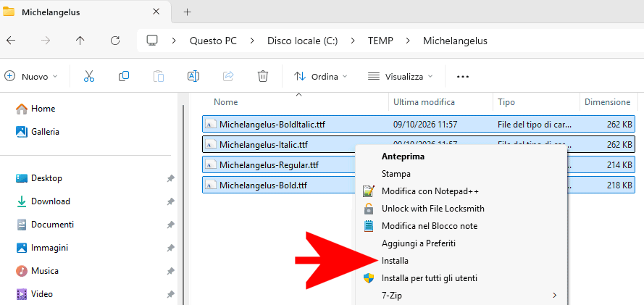Choose Installa per tutti gli utenti
Image resolution: width=644 pixels, height=305 pixels.
429,278
